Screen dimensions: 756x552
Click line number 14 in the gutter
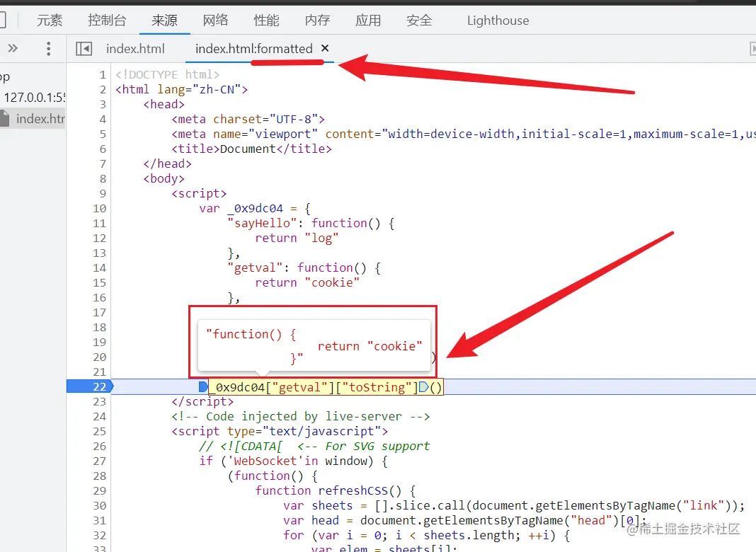99,268
